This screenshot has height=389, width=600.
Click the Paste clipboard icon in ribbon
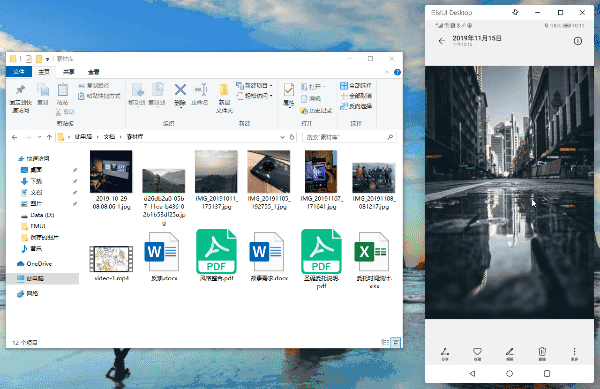pyautogui.click(x=62, y=90)
